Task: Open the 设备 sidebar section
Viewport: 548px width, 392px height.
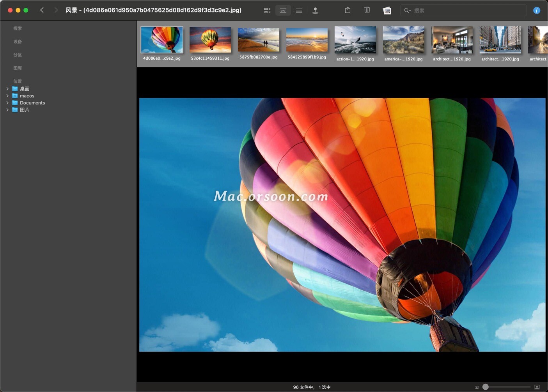Action: click(x=18, y=42)
